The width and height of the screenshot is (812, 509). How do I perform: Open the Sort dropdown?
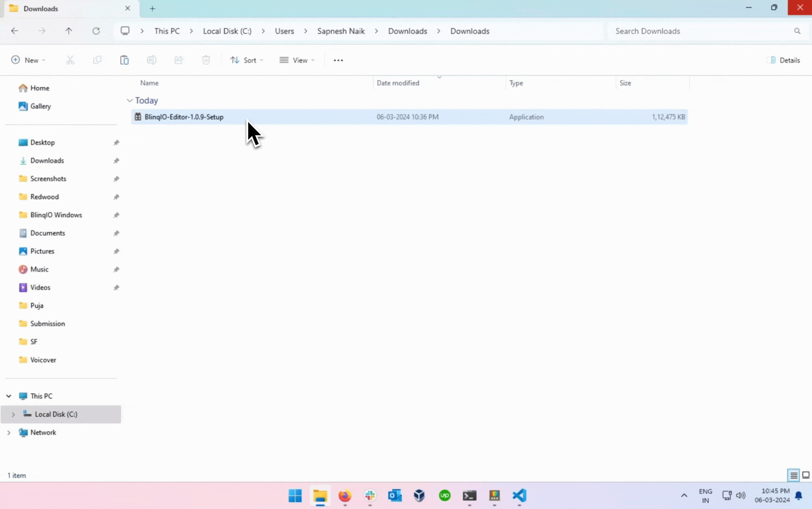pyautogui.click(x=247, y=60)
